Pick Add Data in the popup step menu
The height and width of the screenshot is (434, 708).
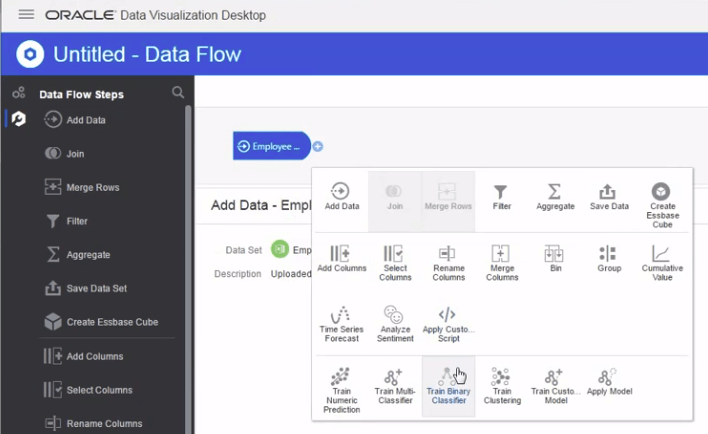coord(342,196)
